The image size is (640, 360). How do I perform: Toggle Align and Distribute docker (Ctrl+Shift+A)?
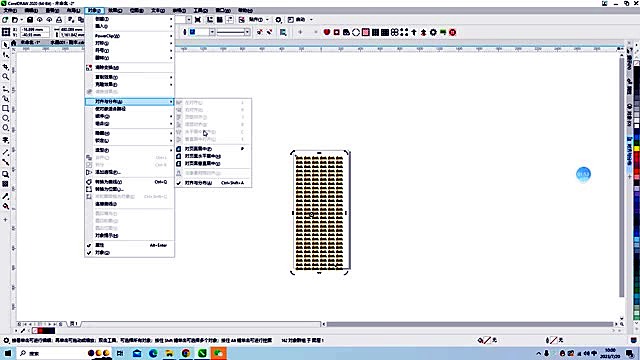pyautogui.click(x=213, y=183)
